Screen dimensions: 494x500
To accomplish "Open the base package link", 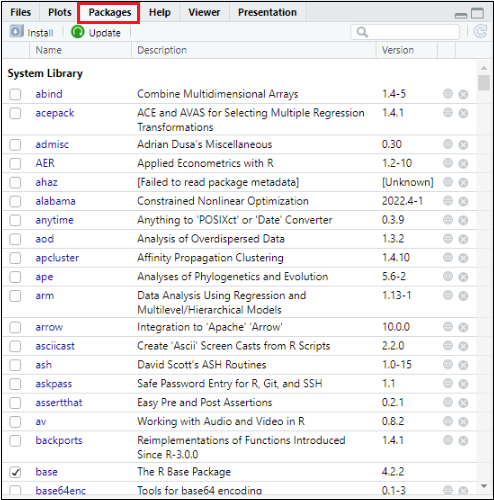I will coord(46,472).
